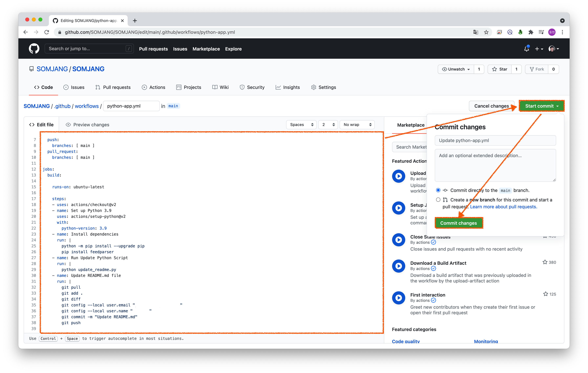Expand the Unwatch dropdown

click(456, 69)
